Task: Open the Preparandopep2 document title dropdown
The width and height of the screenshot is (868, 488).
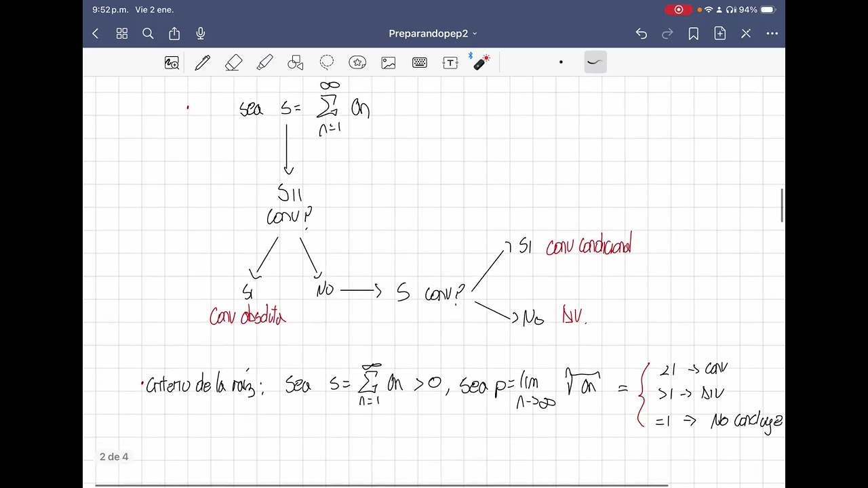Action: (433, 33)
